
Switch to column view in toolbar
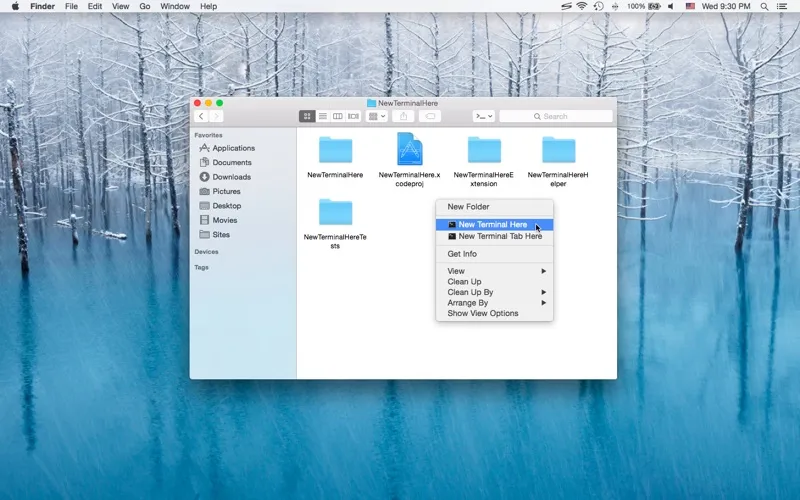click(x=338, y=116)
